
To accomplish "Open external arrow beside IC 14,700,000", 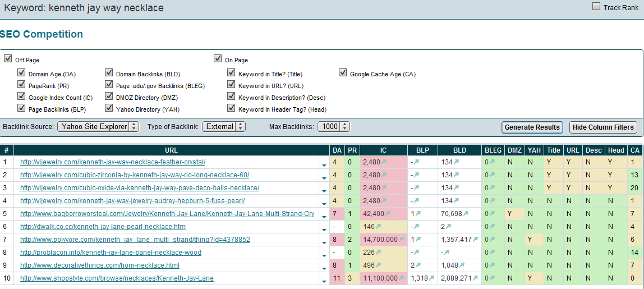I will click(402, 240).
